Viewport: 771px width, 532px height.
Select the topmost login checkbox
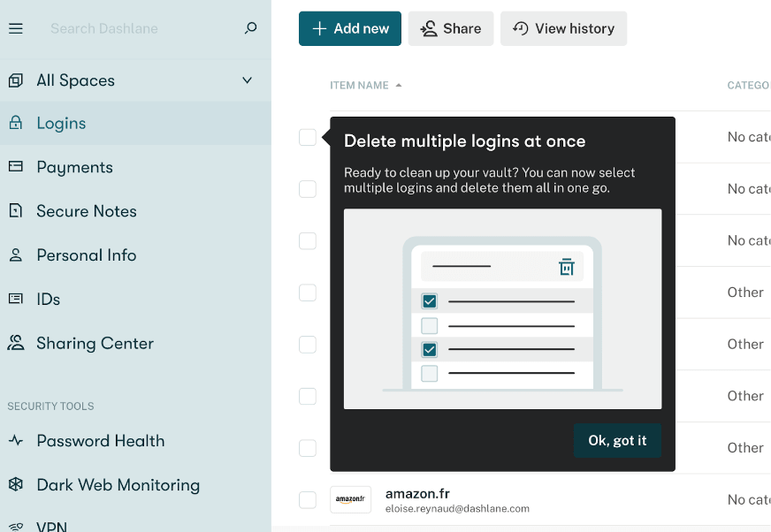coord(307,137)
